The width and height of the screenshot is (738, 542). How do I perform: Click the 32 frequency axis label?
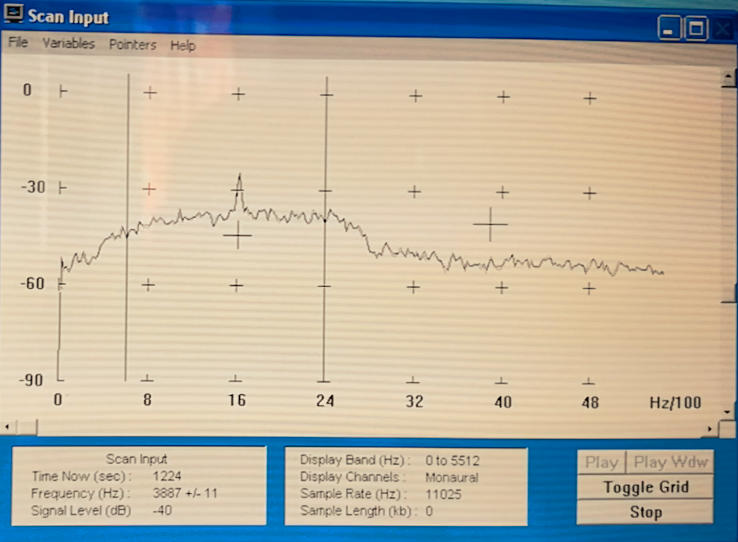[414, 401]
